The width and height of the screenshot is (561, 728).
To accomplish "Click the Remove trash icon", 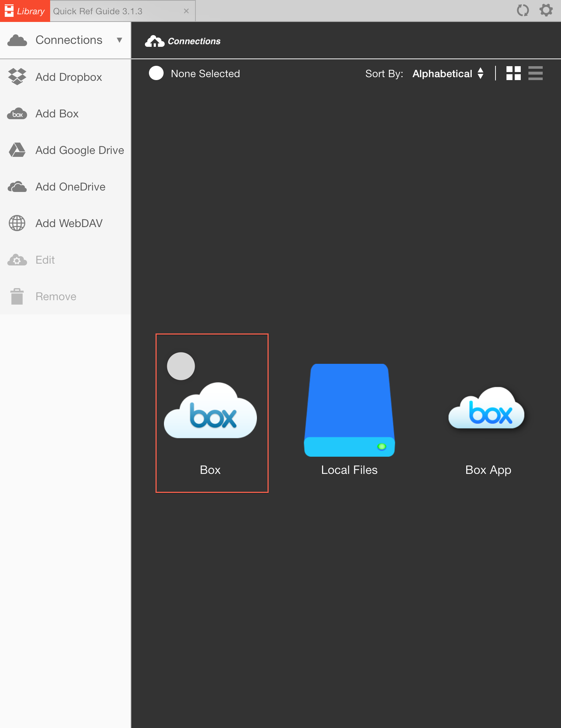I will click(17, 296).
